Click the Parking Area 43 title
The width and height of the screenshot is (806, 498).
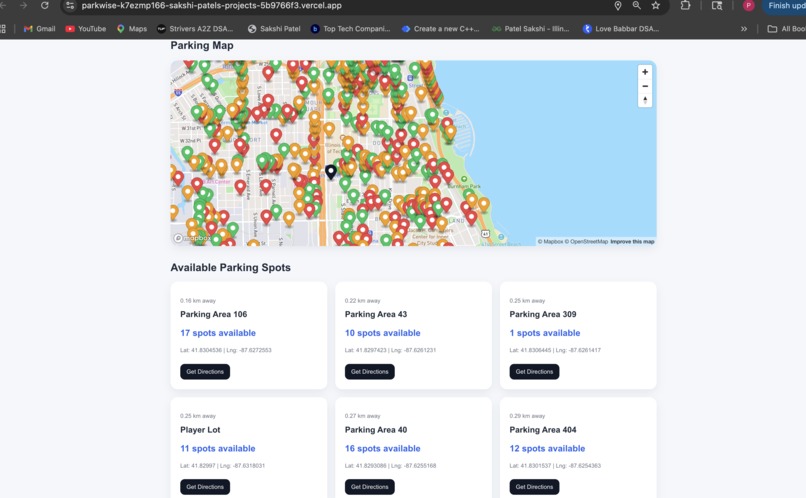pos(376,314)
